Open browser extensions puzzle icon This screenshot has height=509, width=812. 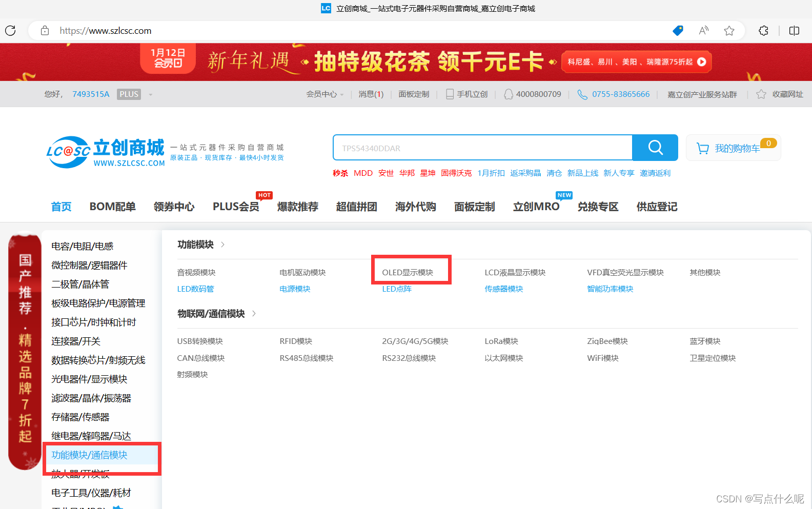(763, 31)
